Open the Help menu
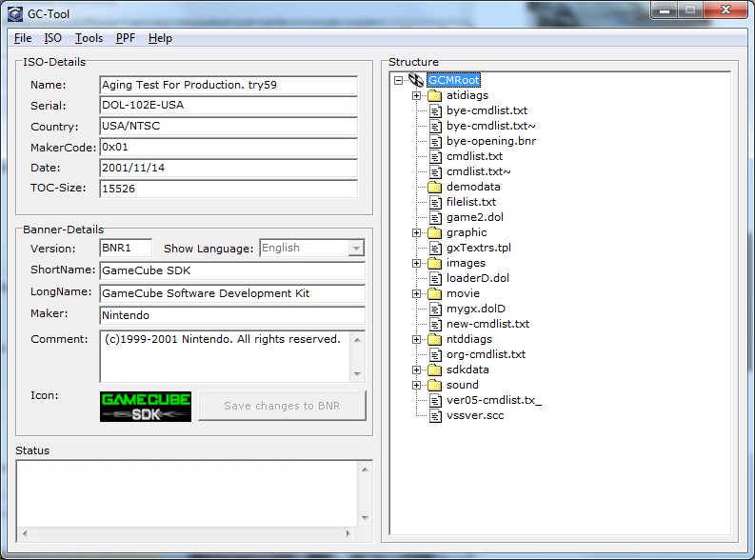 (160, 38)
